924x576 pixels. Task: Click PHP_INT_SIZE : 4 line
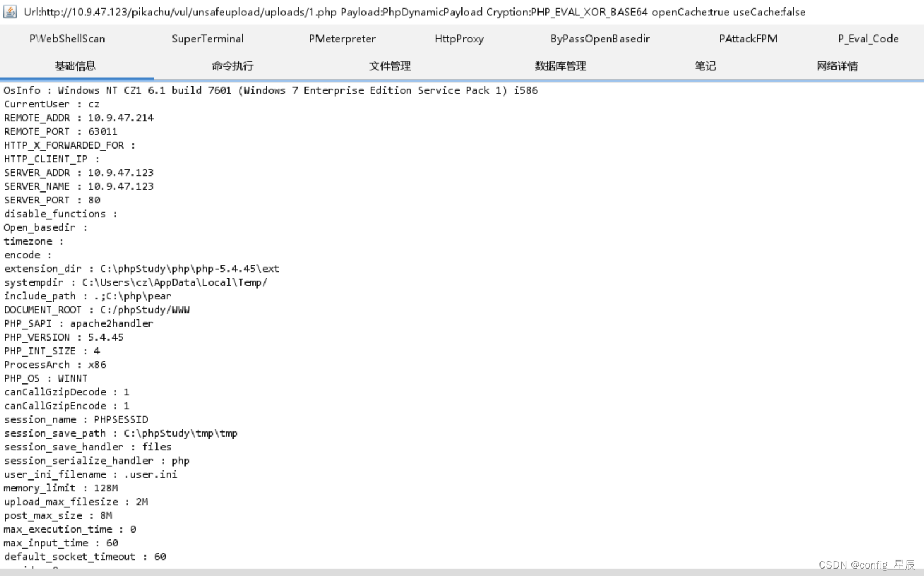(x=52, y=351)
